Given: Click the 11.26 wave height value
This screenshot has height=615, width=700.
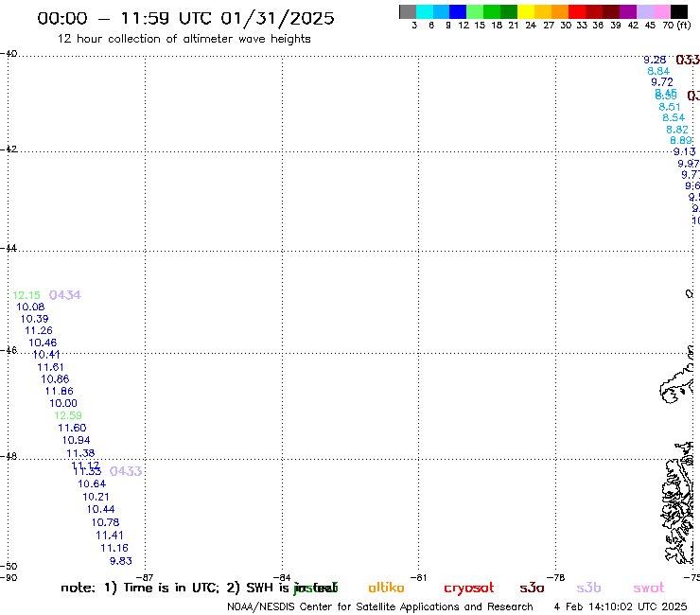Looking at the screenshot, I should pos(39,330).
